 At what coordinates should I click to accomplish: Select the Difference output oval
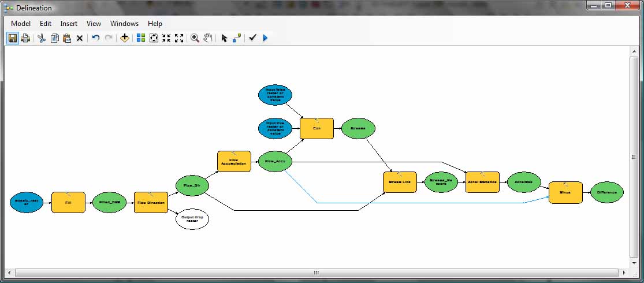point(607,192)
